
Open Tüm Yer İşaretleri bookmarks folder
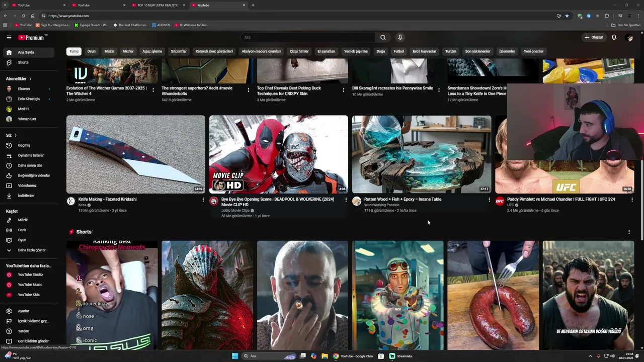coord(625,25)
